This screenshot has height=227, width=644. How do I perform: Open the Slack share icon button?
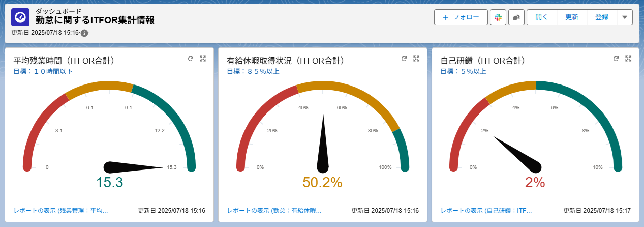(498, 17)
